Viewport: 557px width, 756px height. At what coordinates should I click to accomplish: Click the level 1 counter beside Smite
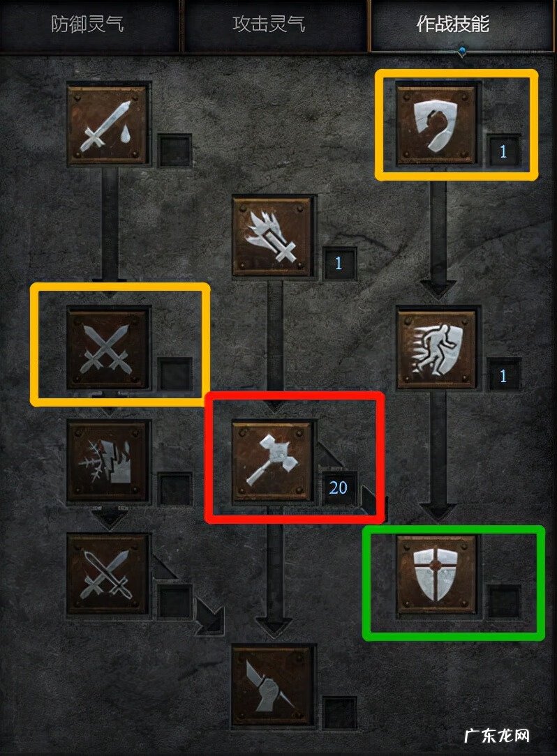point(503,151)
